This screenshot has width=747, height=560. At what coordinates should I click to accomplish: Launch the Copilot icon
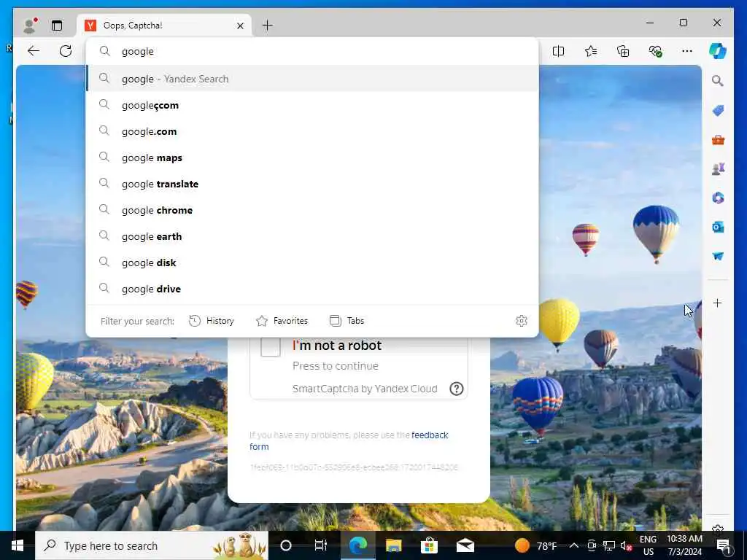tap(718, 51)
